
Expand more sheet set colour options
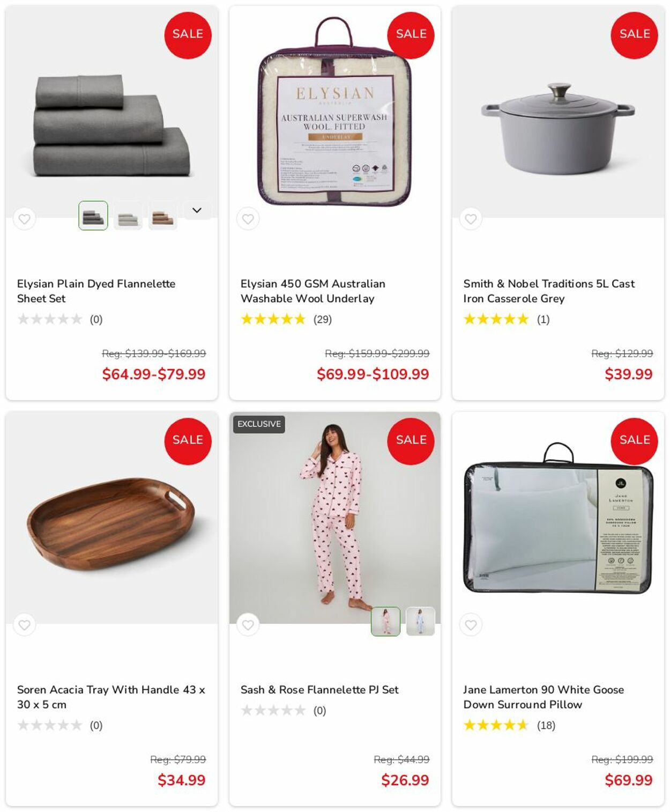coord(197,210)
